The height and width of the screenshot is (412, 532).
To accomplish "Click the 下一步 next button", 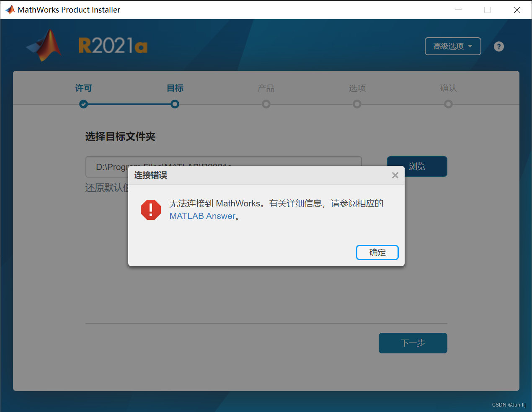I will click(x=413, y=343).
